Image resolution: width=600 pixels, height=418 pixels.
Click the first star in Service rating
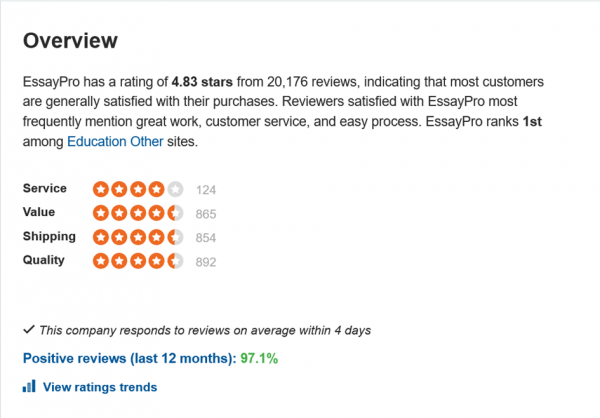[101, 189]
